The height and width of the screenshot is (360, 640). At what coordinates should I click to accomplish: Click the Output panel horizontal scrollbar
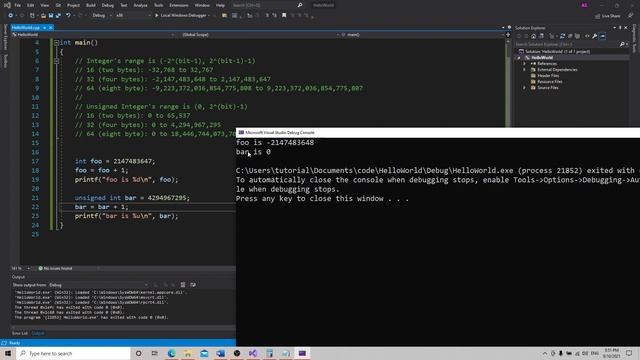(x=123, y=327)
